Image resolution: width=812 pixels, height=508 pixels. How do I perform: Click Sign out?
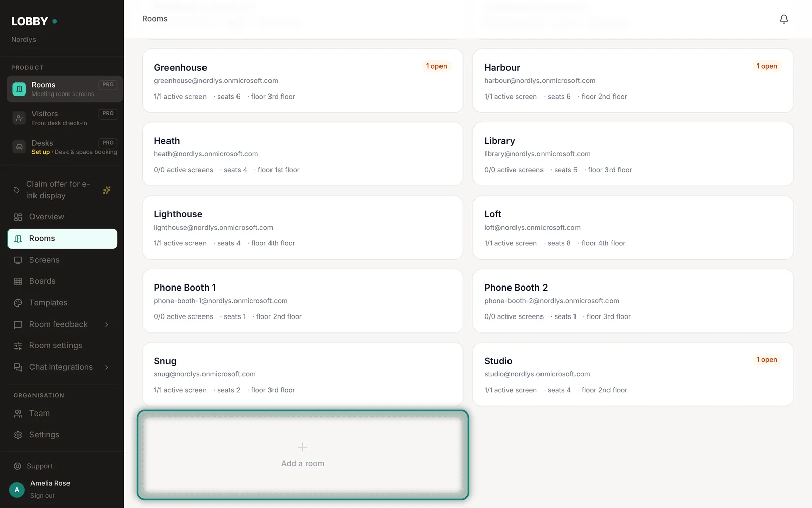pos(42,496)
